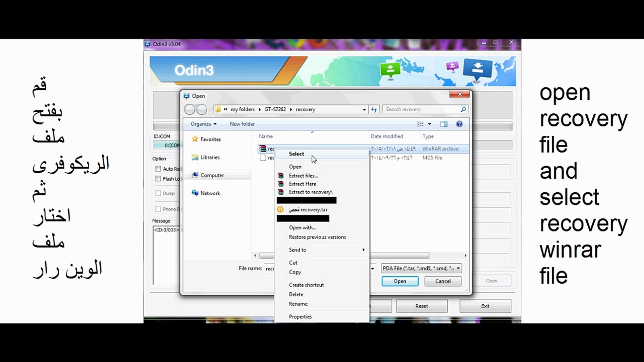Click the back navigation arrow in Open dialog

pos(190,109)
